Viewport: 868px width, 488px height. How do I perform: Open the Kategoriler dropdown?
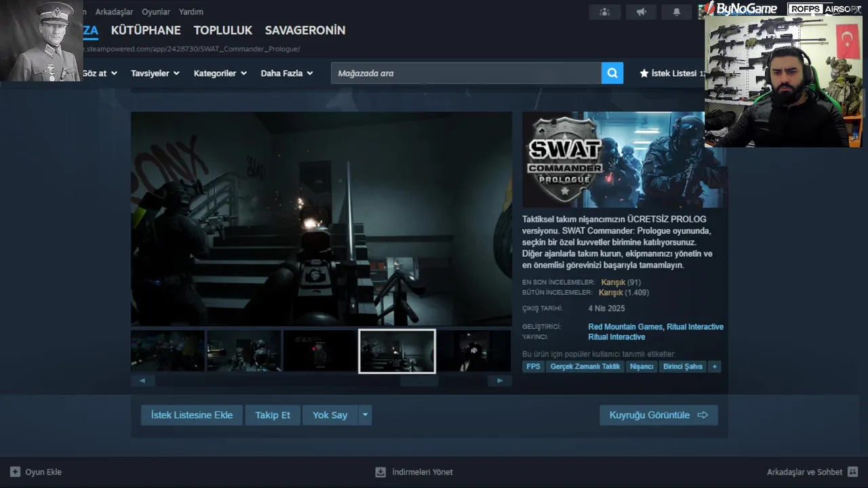coord(220,73)
